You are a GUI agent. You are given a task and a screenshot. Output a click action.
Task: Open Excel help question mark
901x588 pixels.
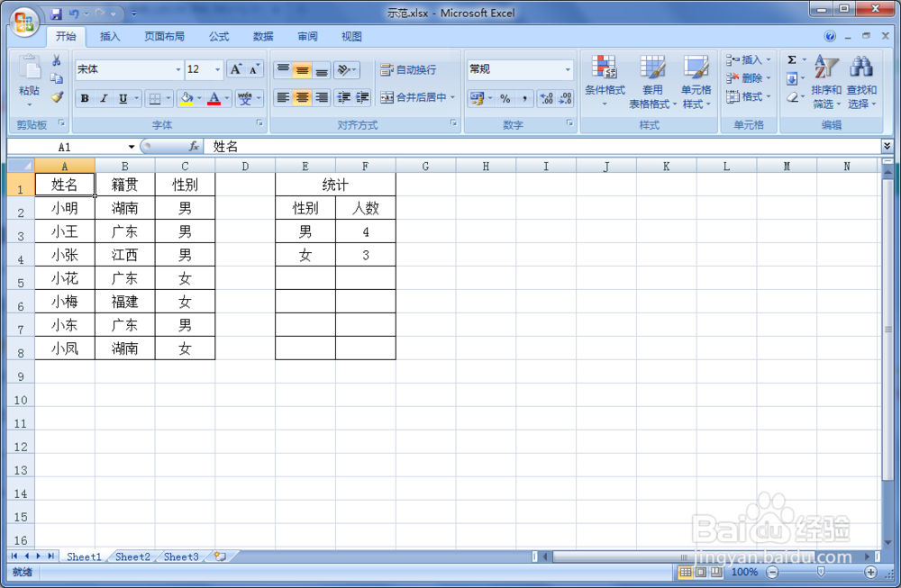pyautogui.click(x=830, y=37)
